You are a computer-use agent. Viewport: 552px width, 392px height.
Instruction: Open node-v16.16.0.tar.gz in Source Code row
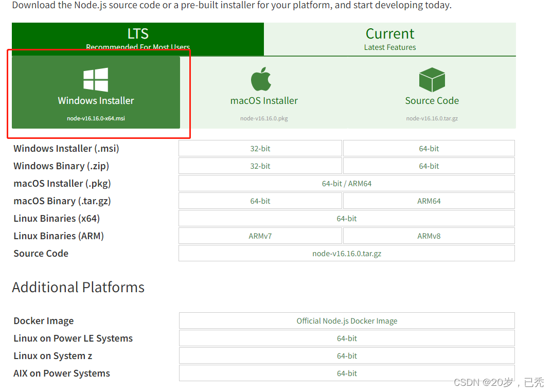point(347,253)
